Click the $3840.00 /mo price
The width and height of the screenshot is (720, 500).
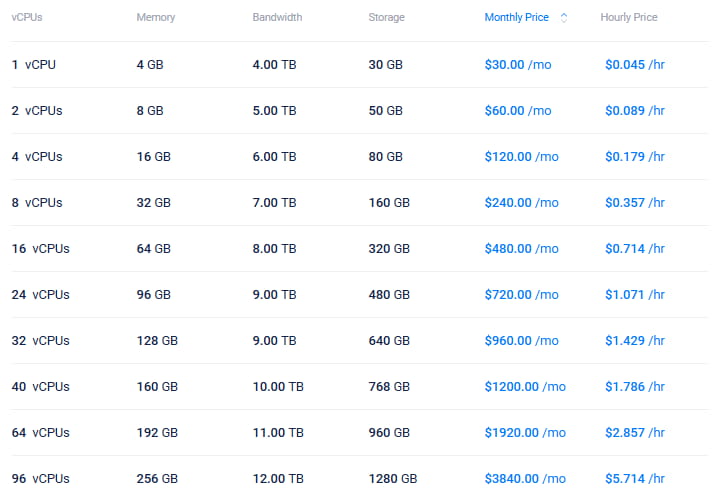[525, 479]
